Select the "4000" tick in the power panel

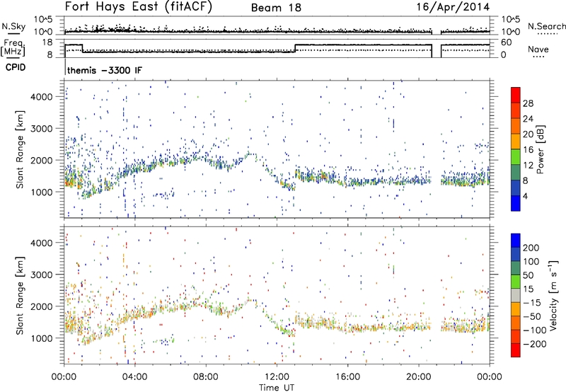(x=41, y=97)
